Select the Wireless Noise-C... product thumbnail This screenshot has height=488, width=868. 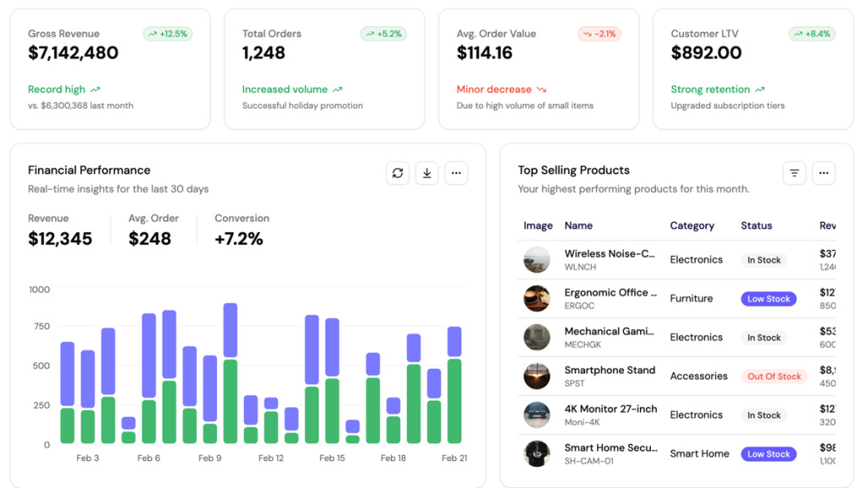(x=537, y=260)
